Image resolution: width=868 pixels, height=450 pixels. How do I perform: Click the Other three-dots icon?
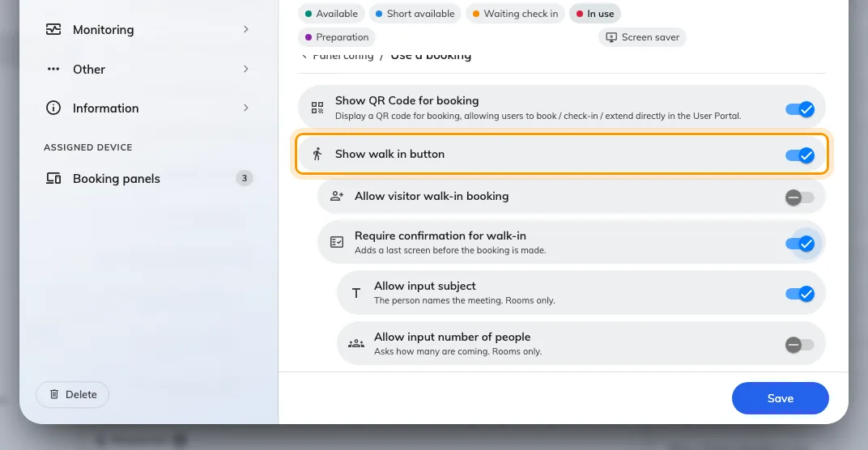click(x=53, y=69)
